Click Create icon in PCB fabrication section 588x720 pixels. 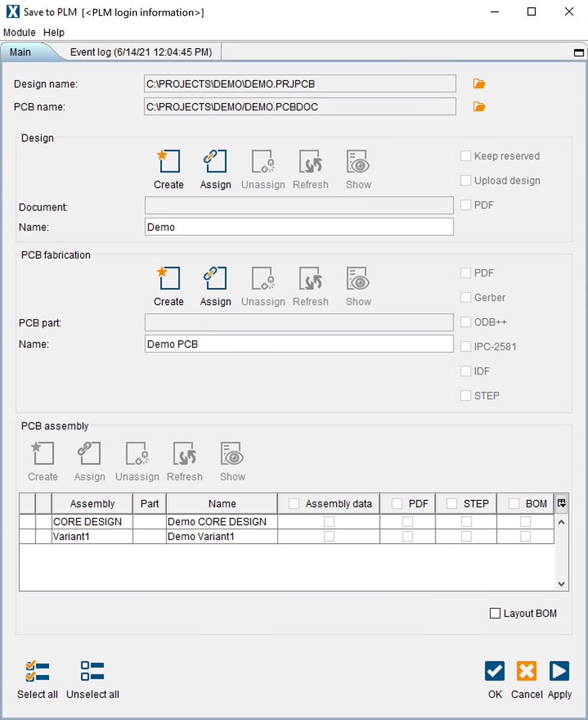(x=168, y=280)
